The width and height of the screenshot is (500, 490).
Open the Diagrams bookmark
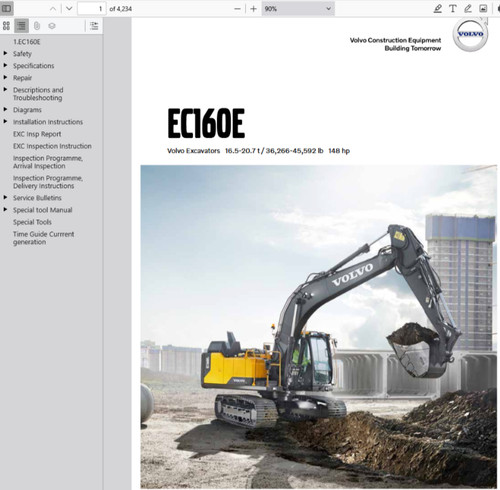tap(27, 110)
